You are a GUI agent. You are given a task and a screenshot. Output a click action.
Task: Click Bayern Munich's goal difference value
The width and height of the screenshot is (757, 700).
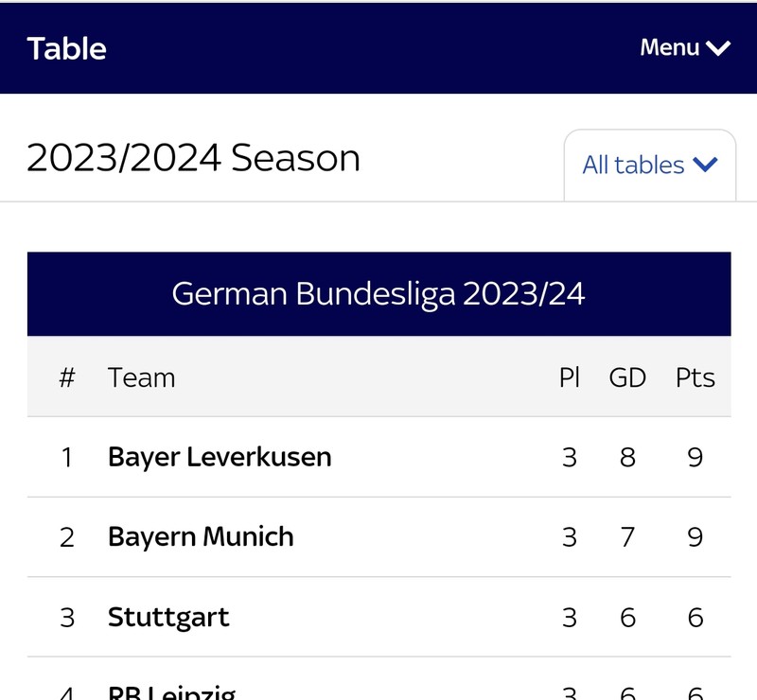(x=627, y=537)
